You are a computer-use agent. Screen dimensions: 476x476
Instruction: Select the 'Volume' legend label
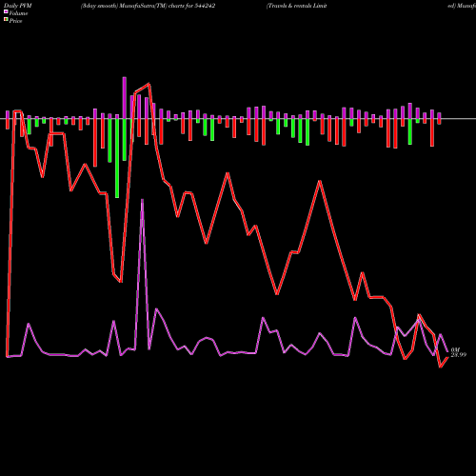point(18,13)
